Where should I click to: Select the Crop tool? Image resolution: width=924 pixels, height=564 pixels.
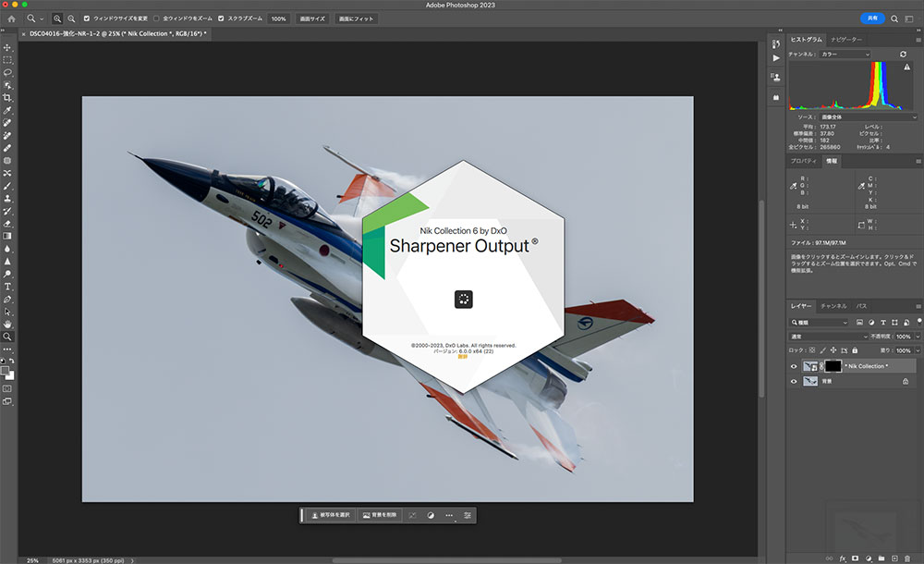click(7, 98)
